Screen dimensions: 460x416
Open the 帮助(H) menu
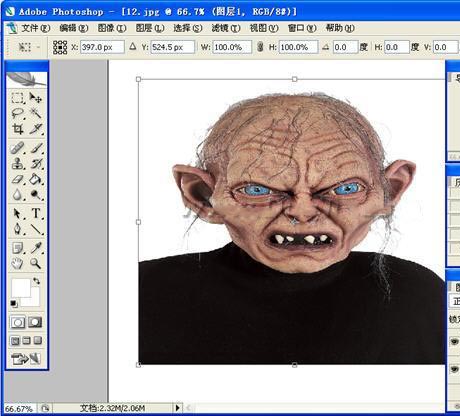coord(340,28)
